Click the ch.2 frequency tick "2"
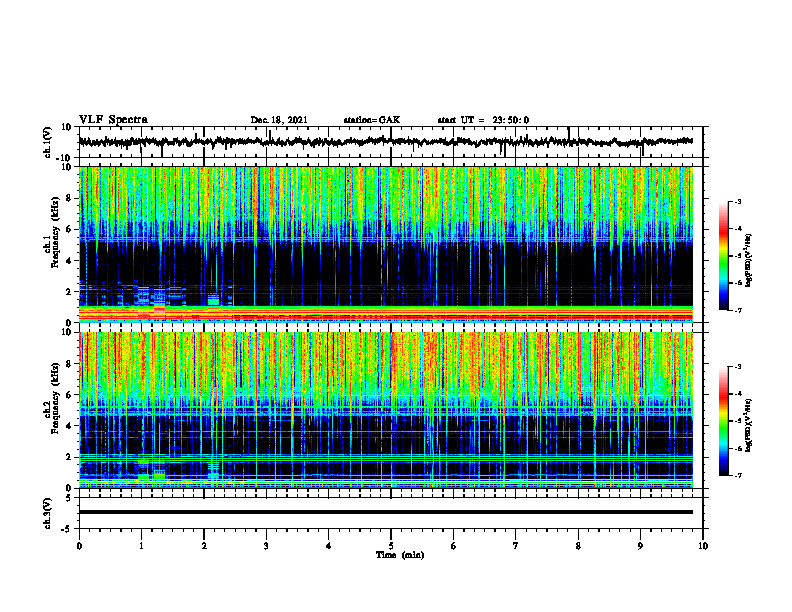Viewport: 792px width, 612px height. [70, 457]
